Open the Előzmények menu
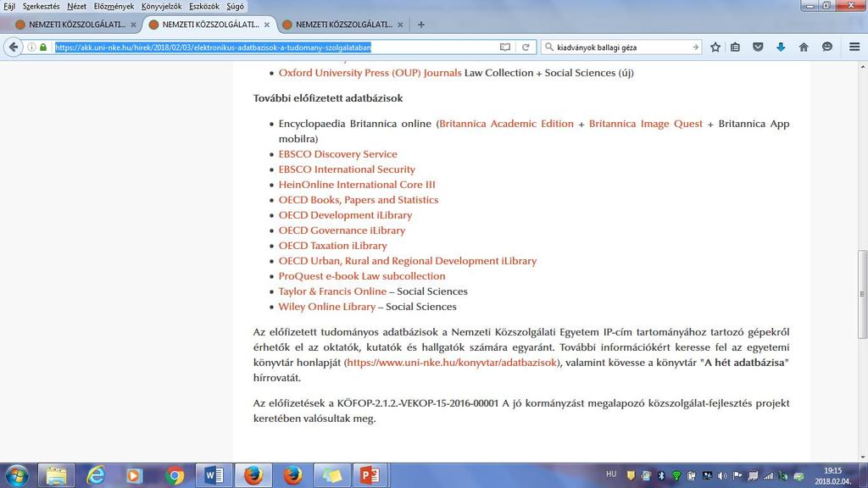The image size is (868, 488). coord(114,6)
